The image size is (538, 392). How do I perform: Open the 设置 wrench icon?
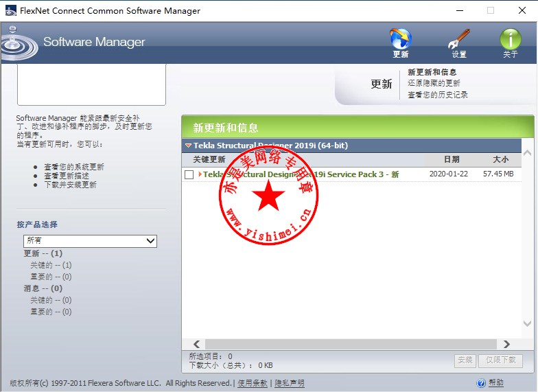pos(459,38)
